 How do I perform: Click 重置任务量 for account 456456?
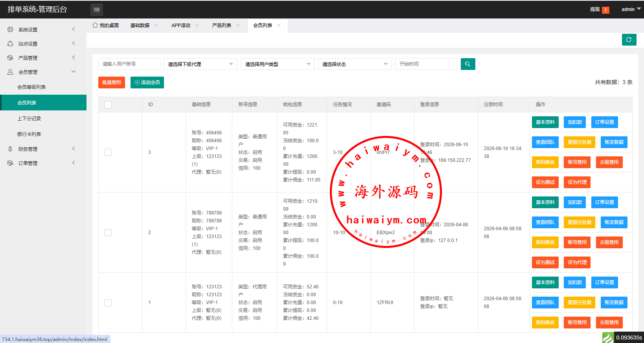click(x=580, y=142)
